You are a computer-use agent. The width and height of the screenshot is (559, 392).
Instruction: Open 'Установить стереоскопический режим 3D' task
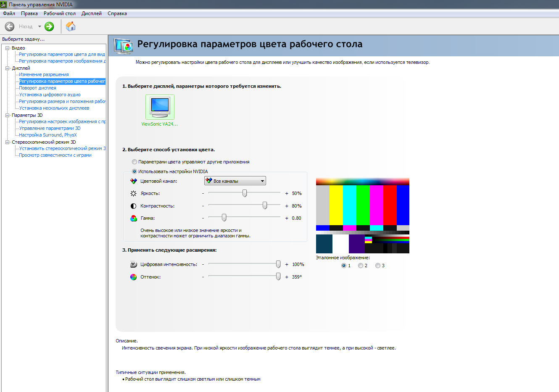pyautogui.click(x=62, y=148)
